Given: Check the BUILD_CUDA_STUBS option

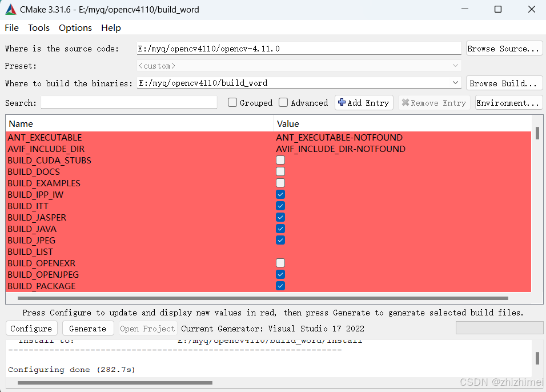Looking at the screenshot, I should pos(280,160).
